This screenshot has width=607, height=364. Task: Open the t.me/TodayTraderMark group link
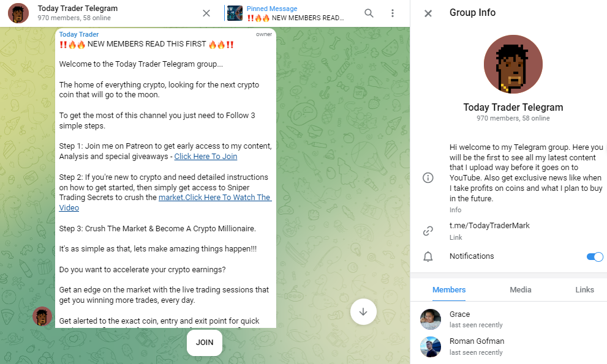489,226
